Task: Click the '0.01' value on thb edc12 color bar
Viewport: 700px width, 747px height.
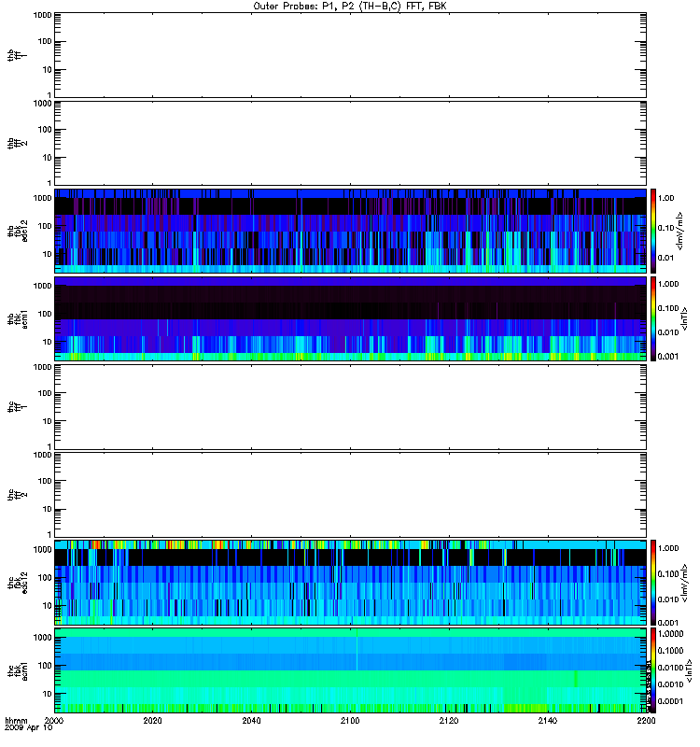Action: (x=666, y=258)
